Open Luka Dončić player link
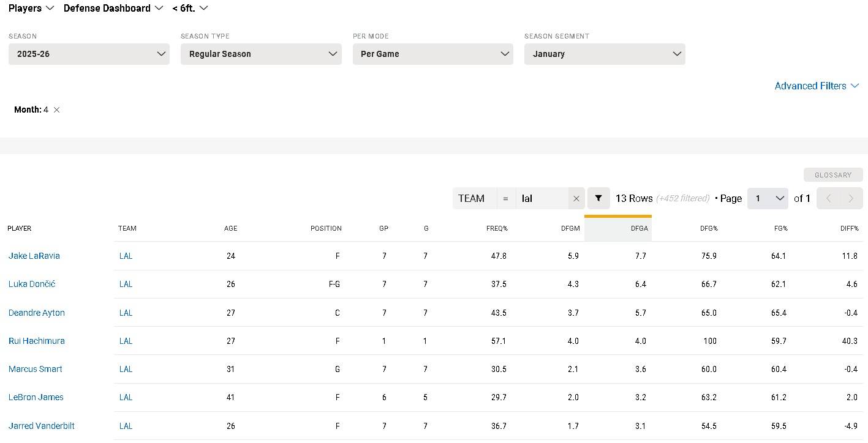868x443 pixels. (32, 284)
